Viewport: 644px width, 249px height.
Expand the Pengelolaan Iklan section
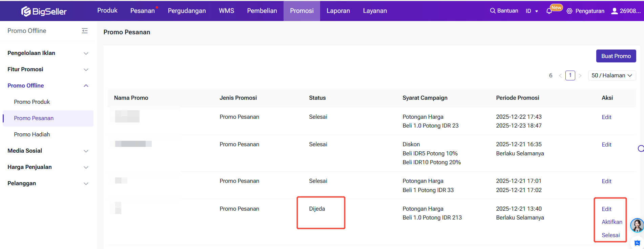coord(86,53)
